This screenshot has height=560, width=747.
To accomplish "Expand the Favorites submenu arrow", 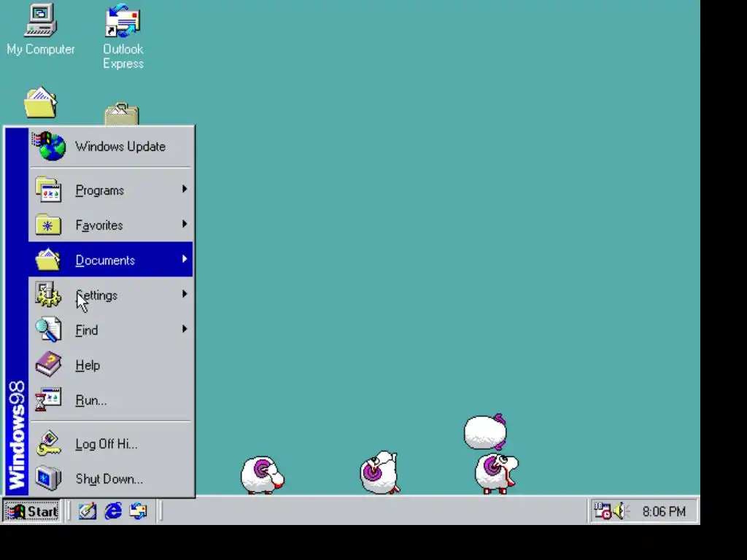I will click(x=185, y=224).
